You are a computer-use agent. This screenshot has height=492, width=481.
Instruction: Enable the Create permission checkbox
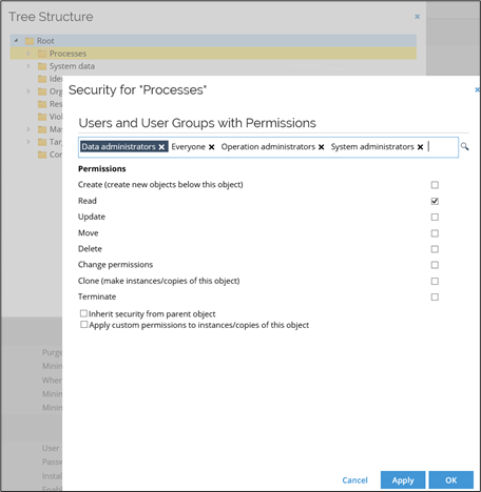tap(434, 185)
